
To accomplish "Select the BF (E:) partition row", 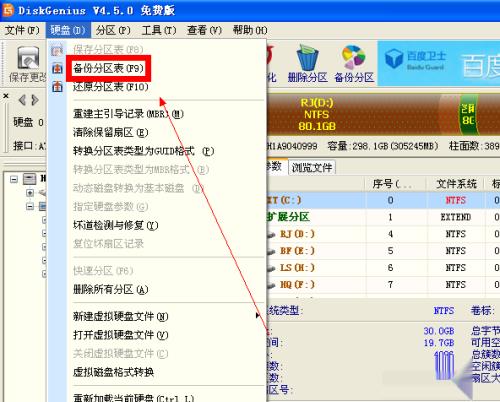I will [383, 251].
